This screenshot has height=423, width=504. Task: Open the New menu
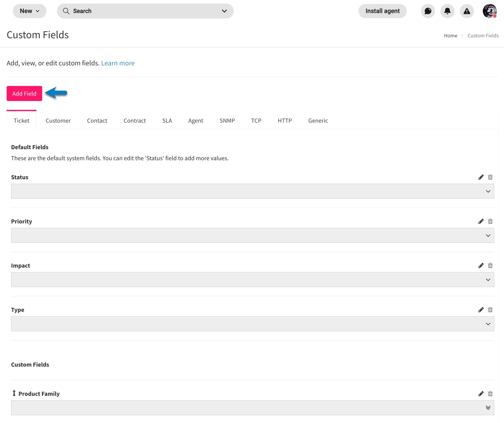click(x=29, y=11)
